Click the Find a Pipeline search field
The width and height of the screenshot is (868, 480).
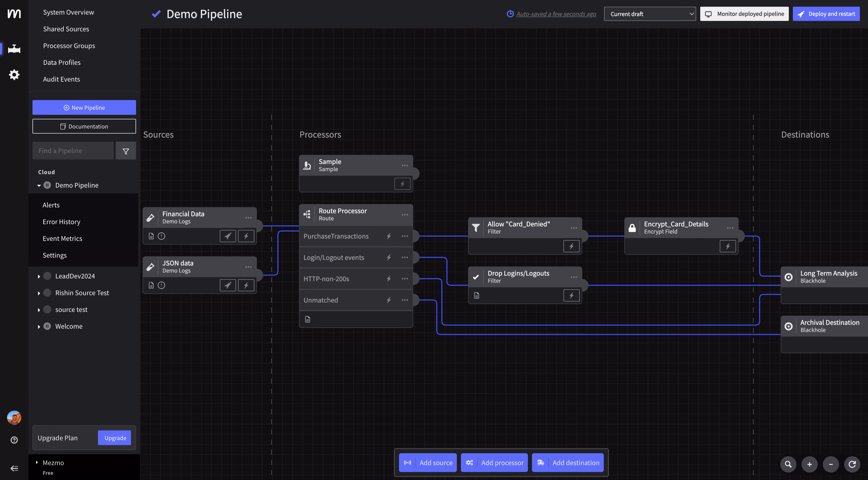point(73,150)
